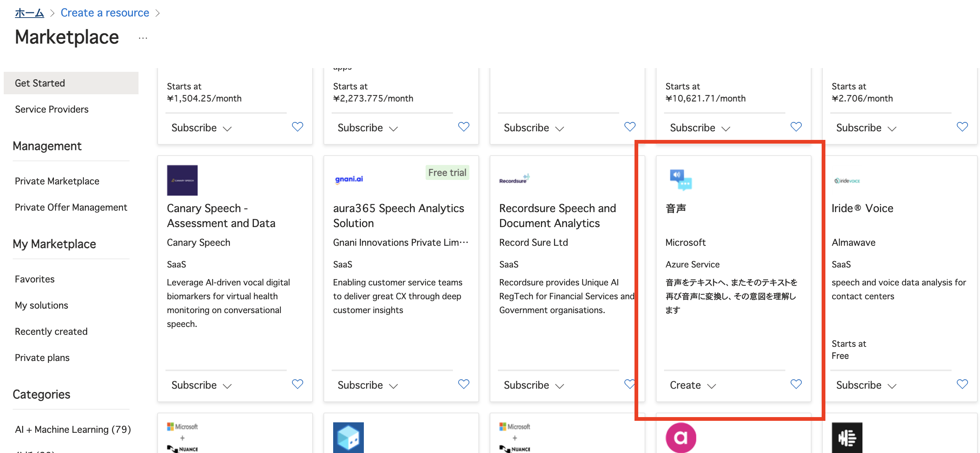Click the Iride Voice logo icon
The image size is (980, 453).
[847, 181]
